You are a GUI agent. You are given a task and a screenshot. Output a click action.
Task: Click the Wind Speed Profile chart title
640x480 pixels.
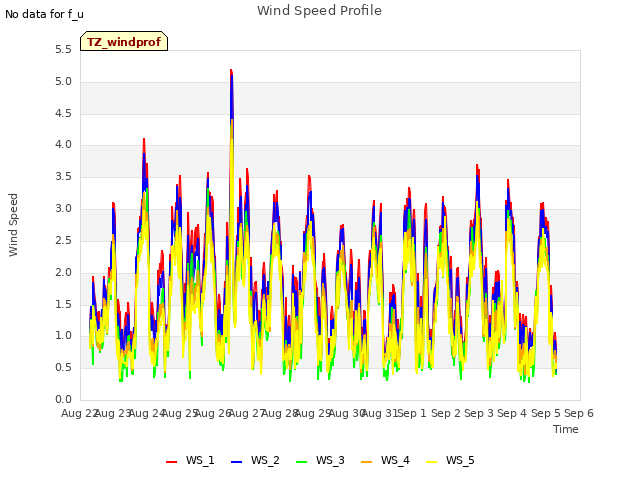click(x=319, y=11)
